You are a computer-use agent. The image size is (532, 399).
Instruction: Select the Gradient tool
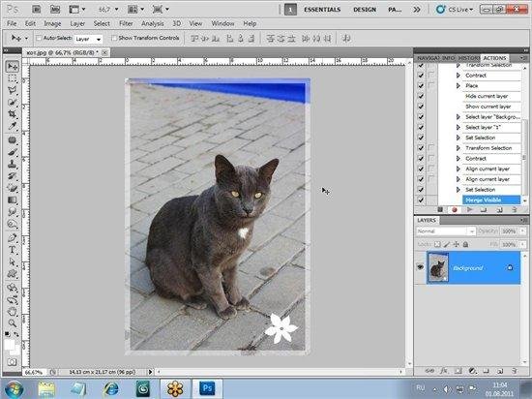[x=13, y=200]
